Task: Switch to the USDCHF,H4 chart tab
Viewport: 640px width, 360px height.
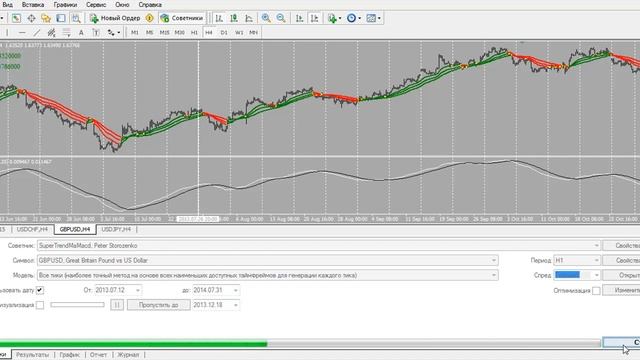Action: [x=32, y=229]
